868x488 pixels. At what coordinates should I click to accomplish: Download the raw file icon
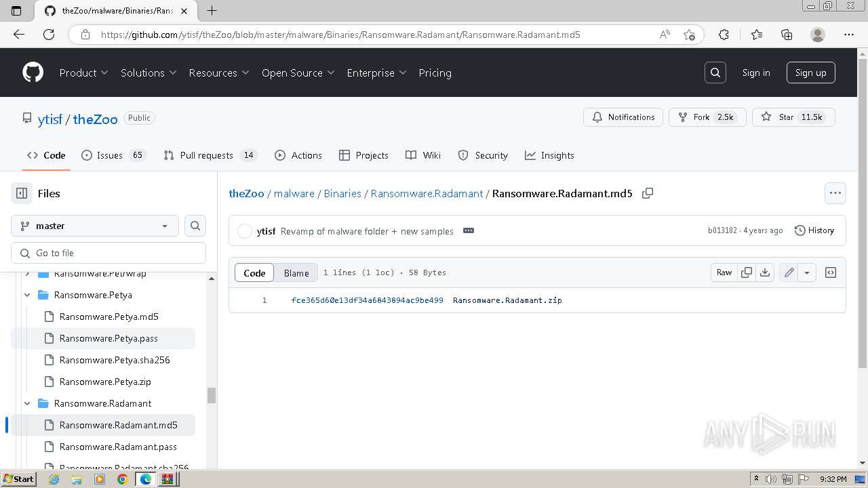click(x=765, y=272)
